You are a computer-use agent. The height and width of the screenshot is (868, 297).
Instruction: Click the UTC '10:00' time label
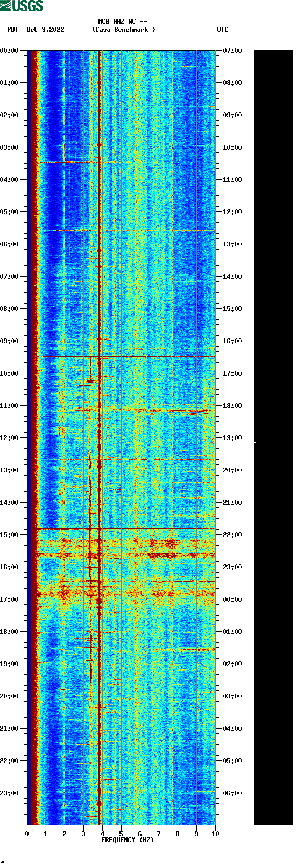232,147
